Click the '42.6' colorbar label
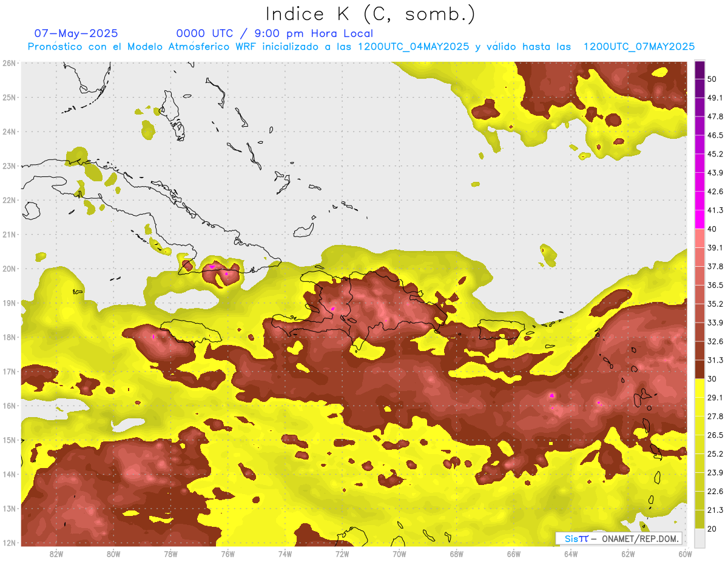 tap(715, 192)
